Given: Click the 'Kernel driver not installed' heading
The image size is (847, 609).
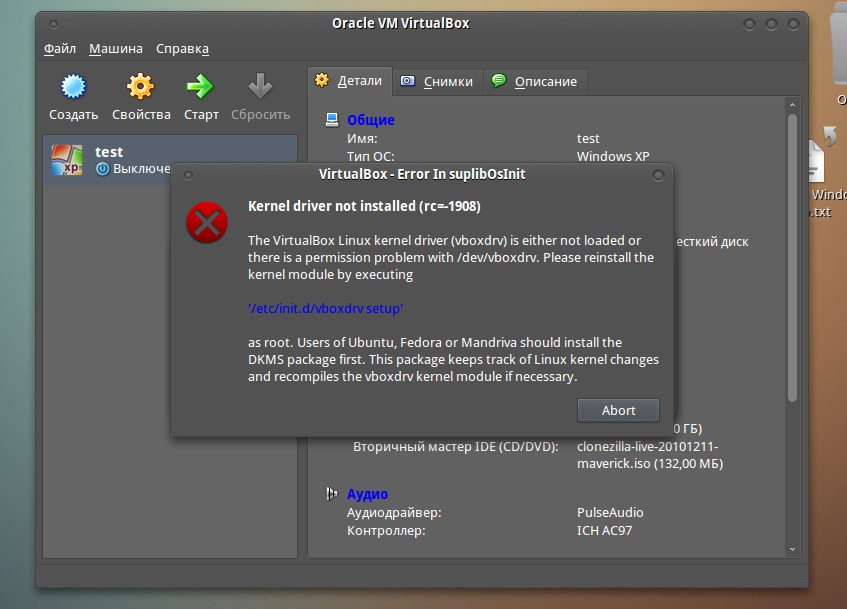Looking at the screenshot, I should 364,206.
